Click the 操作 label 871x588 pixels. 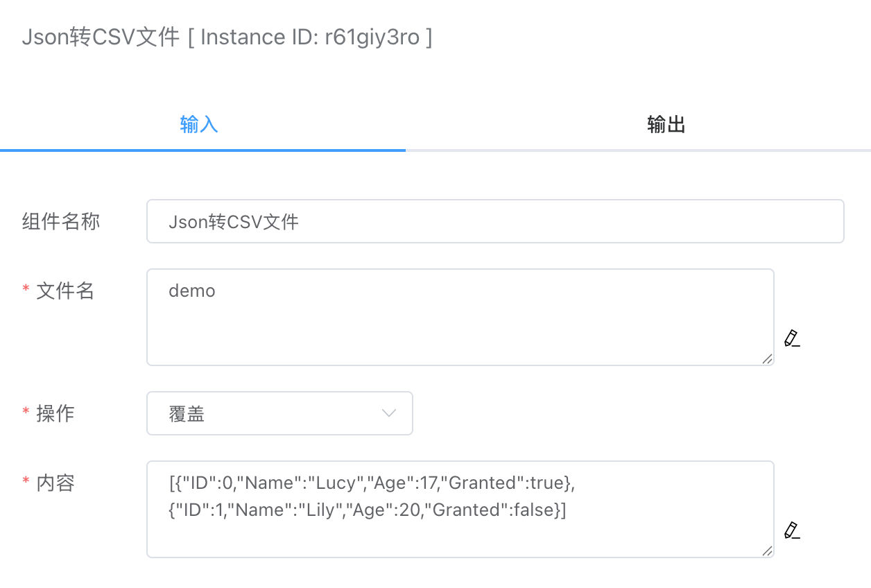point(55,414)
